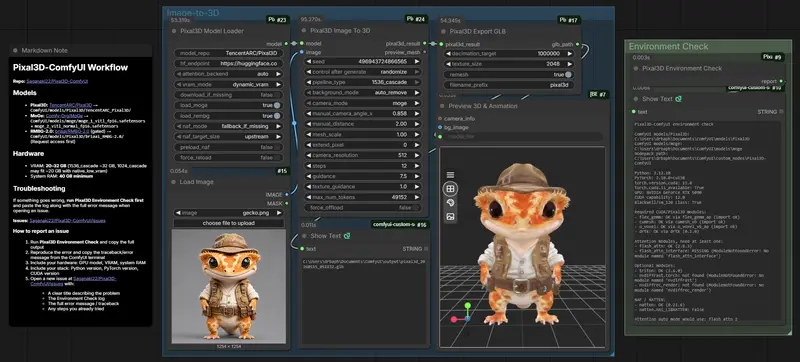
Task: Click the palette icon in 3D preview toolbar
Action: 450,203
